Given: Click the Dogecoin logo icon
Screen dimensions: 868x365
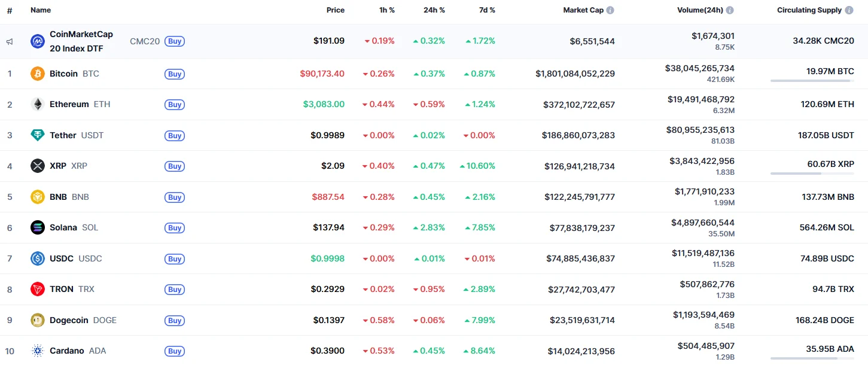Looking at the screenshot, I should pos(38,320).
